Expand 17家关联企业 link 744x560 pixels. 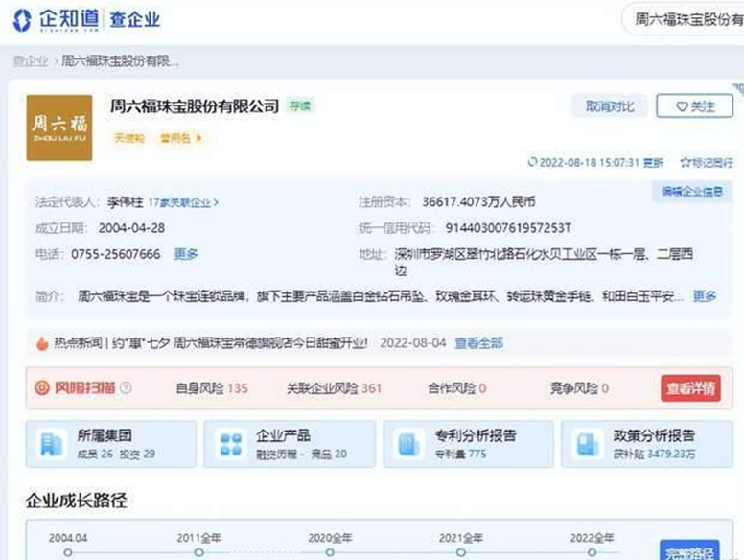[x=183, y=202]
